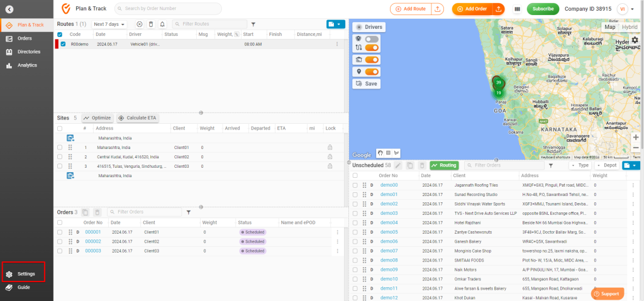Click the delete routes trash icon
644x301 pixels.
click(x=151, y=24)
